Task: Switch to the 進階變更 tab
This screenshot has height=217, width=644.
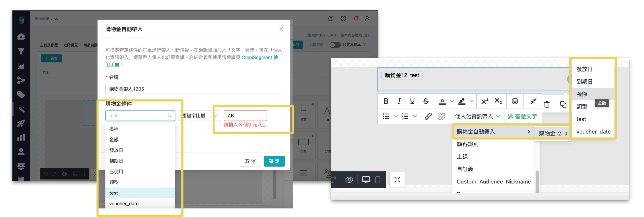Action: tap(70, 45)
